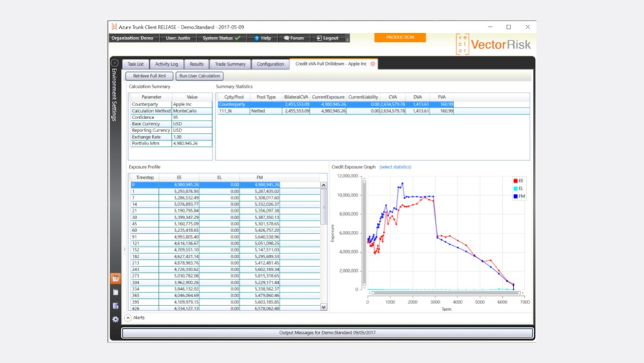The height and width of the screenshot is (363, 644).
Task: Open the Results tab
Action: pos(197,64)
